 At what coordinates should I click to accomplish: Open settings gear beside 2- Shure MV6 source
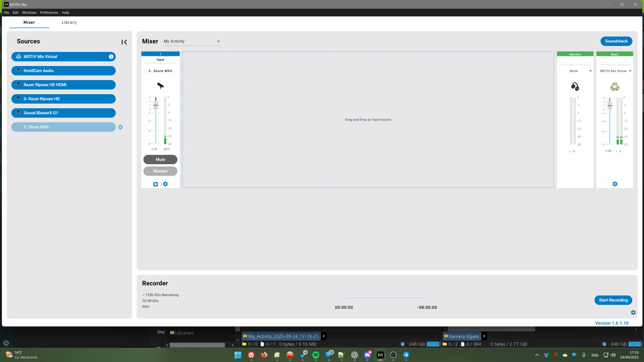click(x=120, y=127)
